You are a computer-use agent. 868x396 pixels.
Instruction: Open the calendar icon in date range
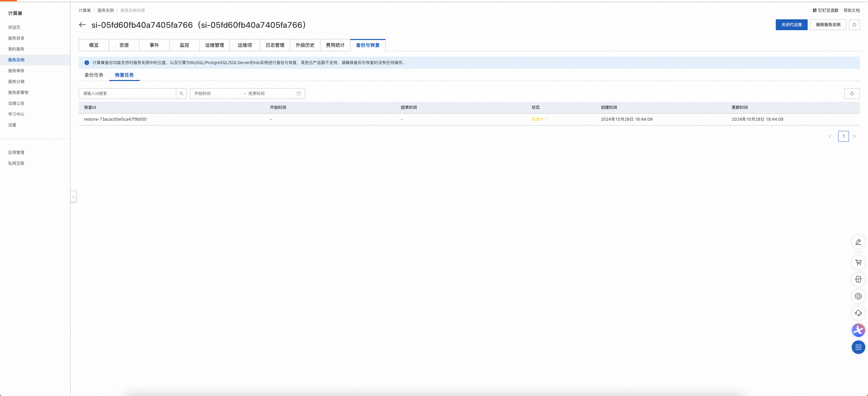[x=299, y=94]
